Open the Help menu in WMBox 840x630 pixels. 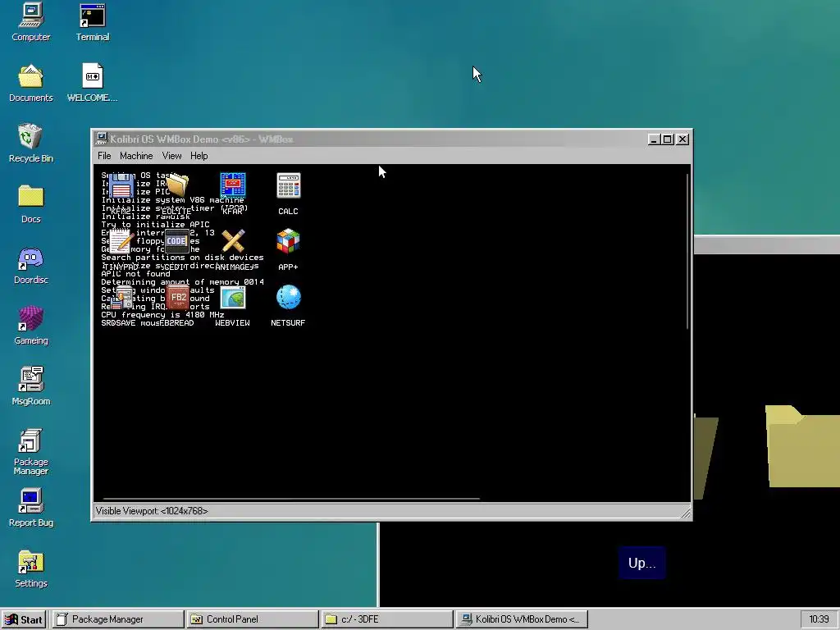click(199, 156)
